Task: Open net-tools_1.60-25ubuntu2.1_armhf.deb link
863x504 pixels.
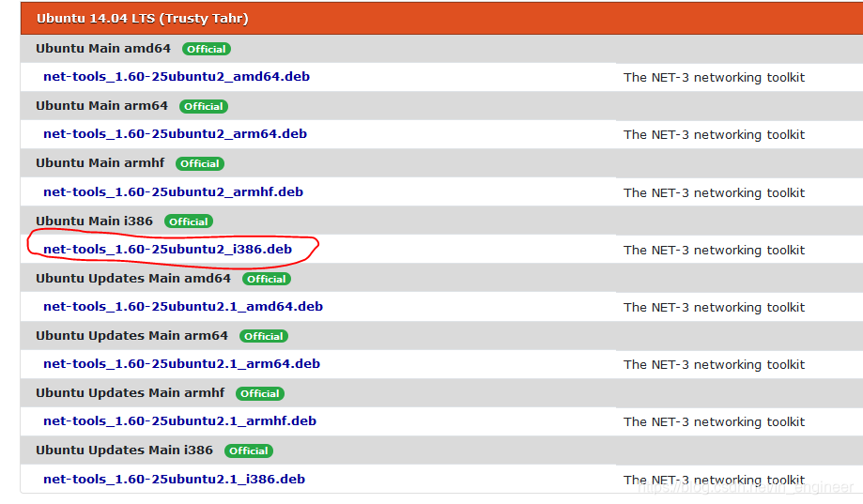Action: [x=179, y=420]
